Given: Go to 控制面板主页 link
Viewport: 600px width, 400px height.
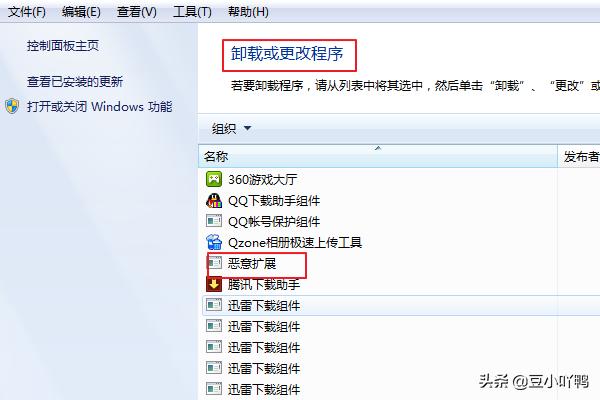Looking at the screenshot, I should click(x=63, y=46).
